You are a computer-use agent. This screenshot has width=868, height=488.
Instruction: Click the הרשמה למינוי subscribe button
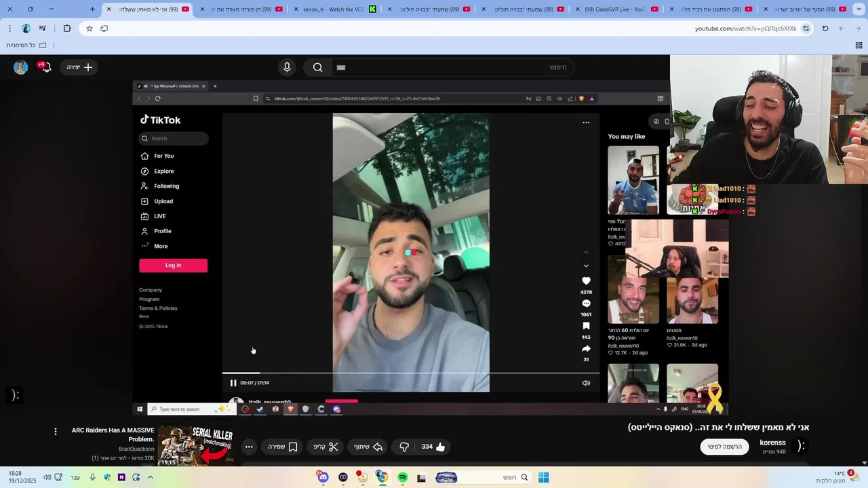tap(725, 447)
